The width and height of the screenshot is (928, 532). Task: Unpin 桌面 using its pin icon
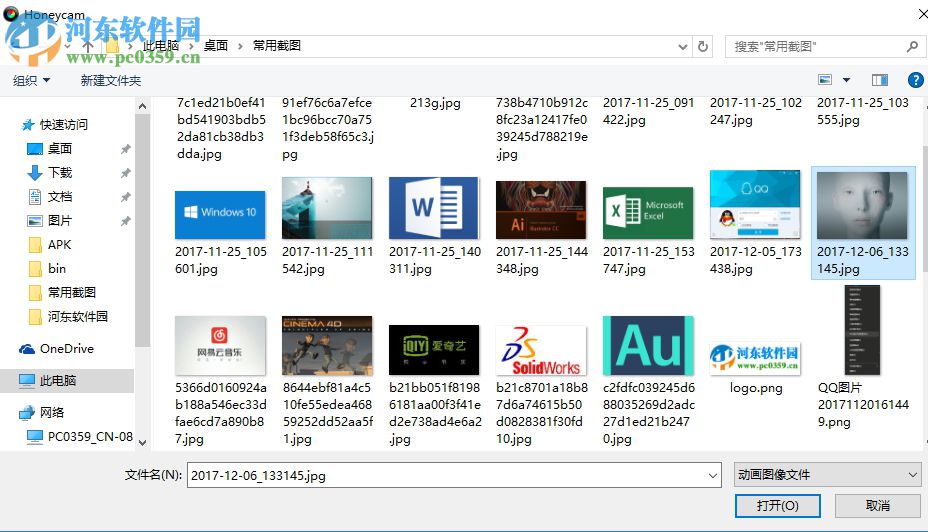(125, 149)
